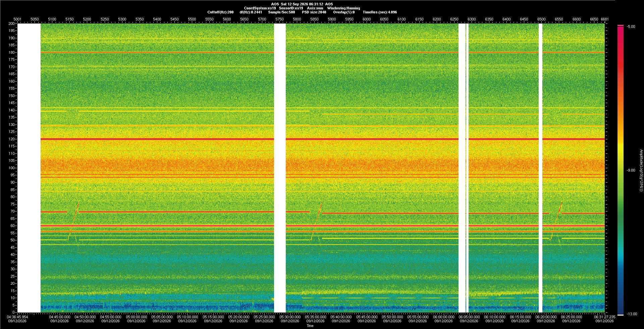Click the TimeRes.(sec):4.096 label
Screen dimensions: 644x329
click(x=380, y=12)
